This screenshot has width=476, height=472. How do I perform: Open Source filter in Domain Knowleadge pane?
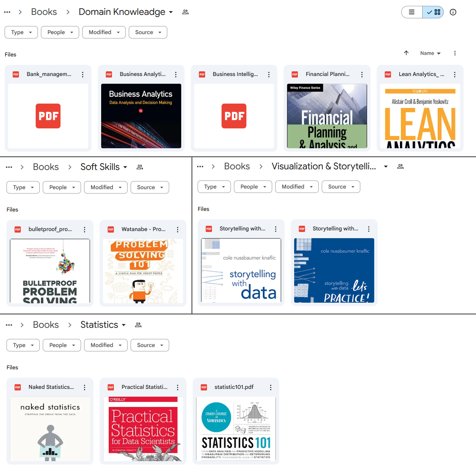[148, 32]
